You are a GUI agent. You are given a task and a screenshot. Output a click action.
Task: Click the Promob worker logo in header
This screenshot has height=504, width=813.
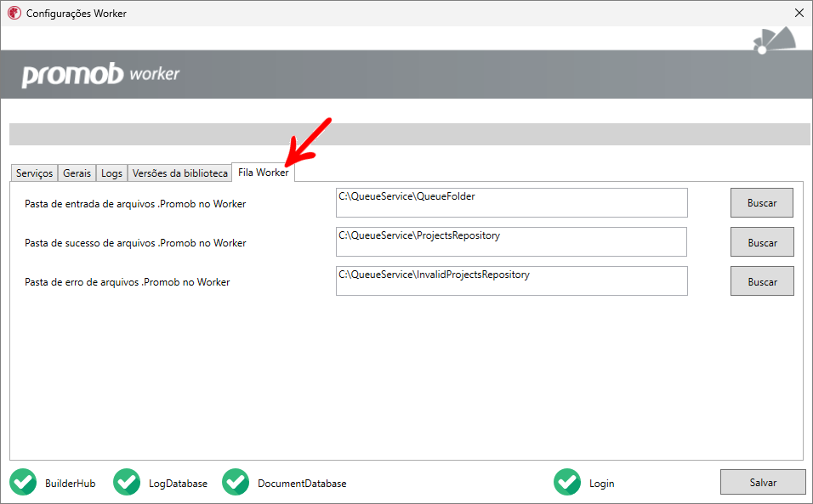[100, 75]
